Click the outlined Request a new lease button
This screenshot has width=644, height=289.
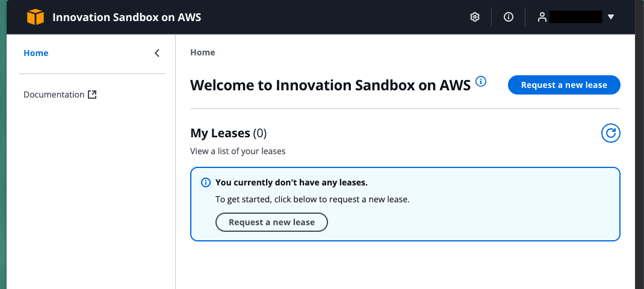[271, 222]
